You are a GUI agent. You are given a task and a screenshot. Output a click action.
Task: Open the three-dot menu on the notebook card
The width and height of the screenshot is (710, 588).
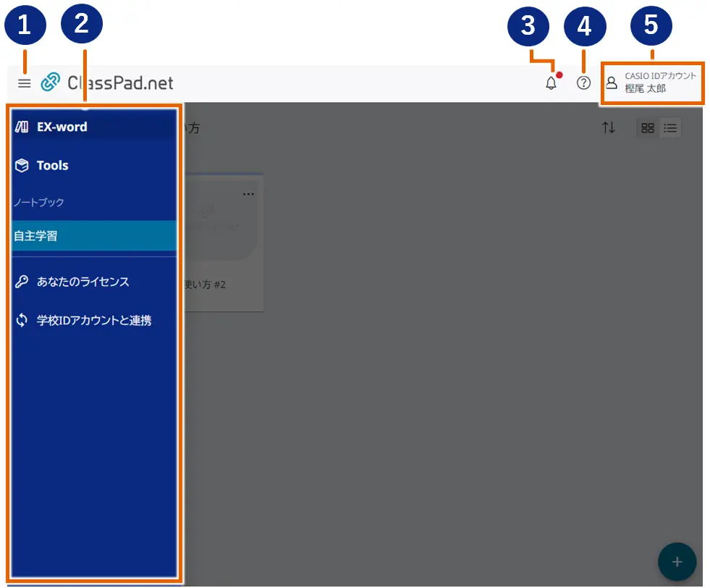click(248, 194)
